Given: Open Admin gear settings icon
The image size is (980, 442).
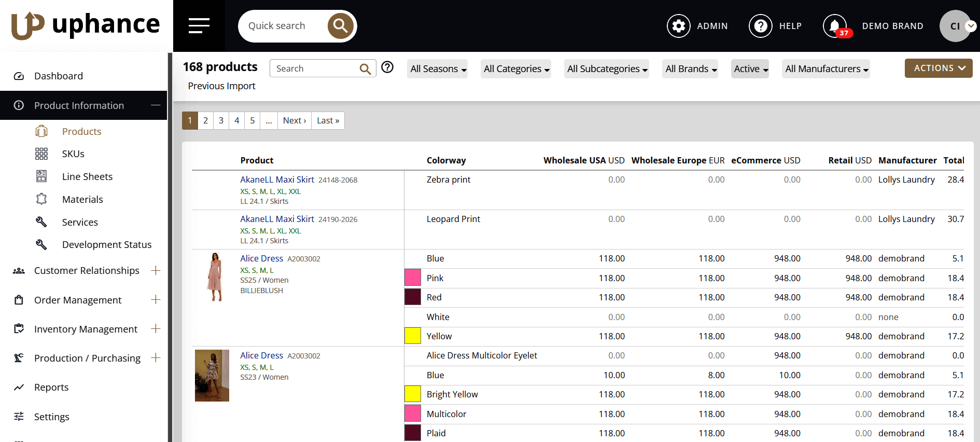Looking at the screenshot, I should point(678,26).
